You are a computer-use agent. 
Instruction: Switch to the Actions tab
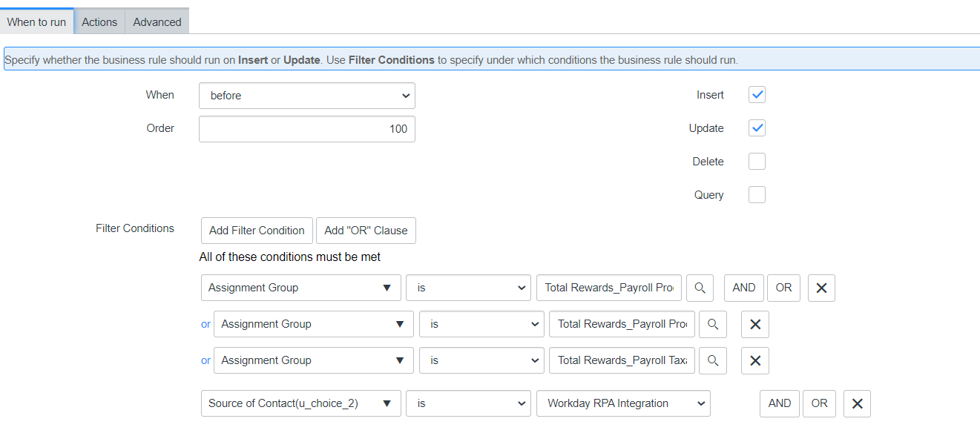[99, 22]
